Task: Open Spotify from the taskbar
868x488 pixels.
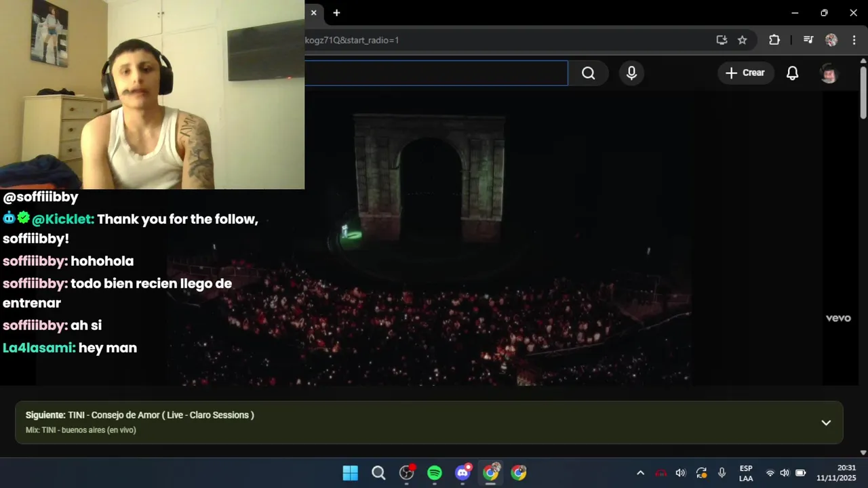Action: 435,473
